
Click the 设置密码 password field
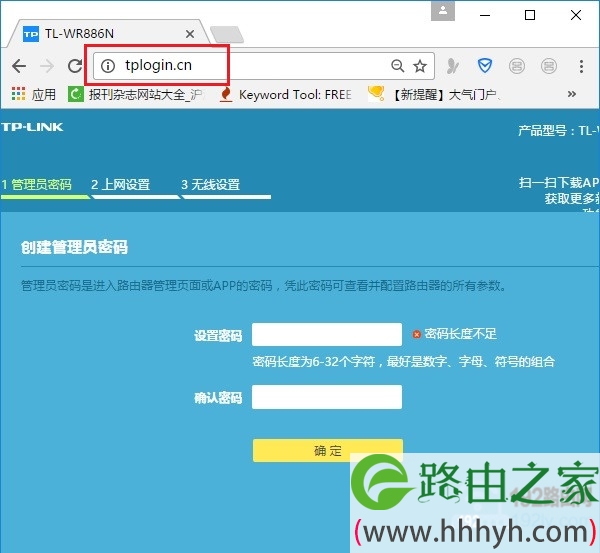[327, 334]
